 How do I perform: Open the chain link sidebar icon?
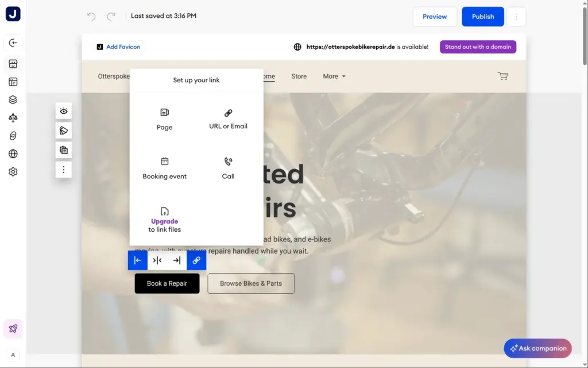[13, 136]
